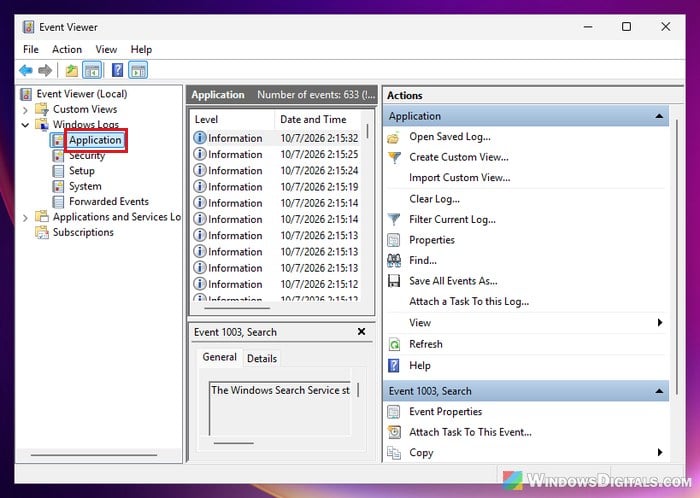Open the View submenu arrow
Screen dimensions: 700x498
(660, 323)
